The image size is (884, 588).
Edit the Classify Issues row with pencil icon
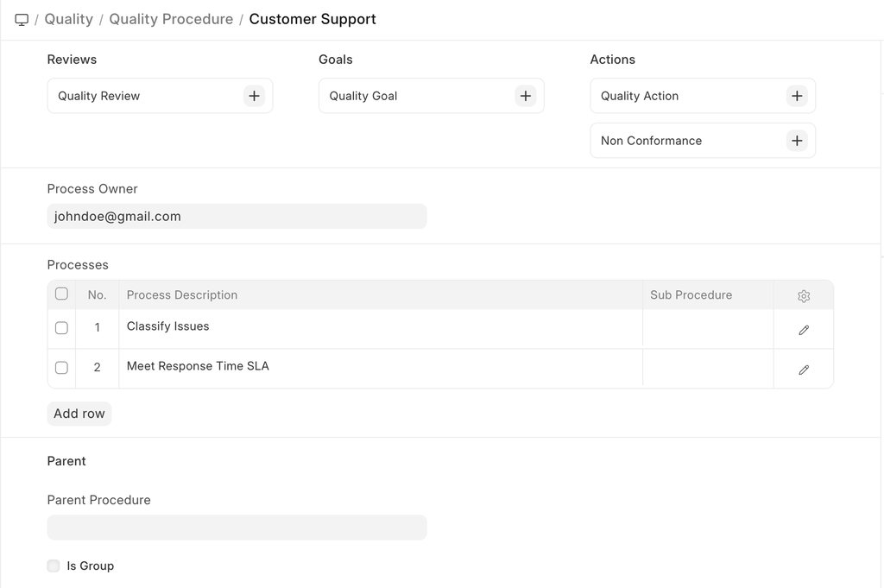(x=804, y=330)
